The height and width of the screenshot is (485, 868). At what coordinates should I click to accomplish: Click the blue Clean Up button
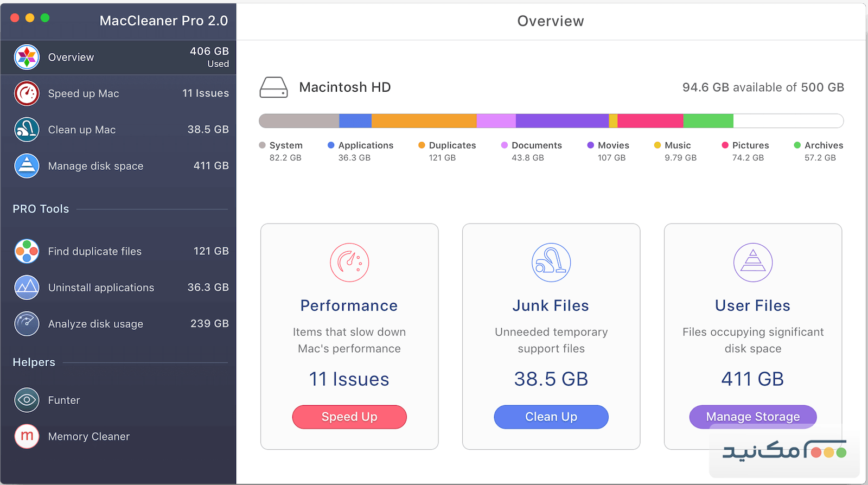[x=551, y=417]
